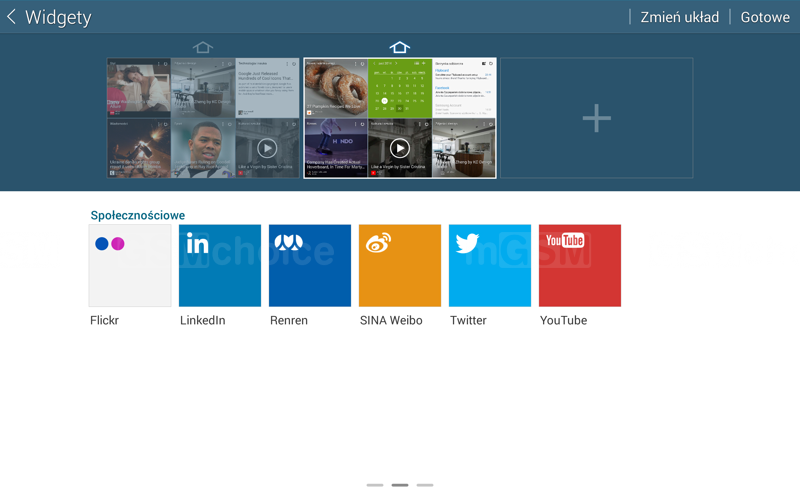Tap the Widgety title text
The width and height of the screenshot is (800, 500).
tap(58, 17)
